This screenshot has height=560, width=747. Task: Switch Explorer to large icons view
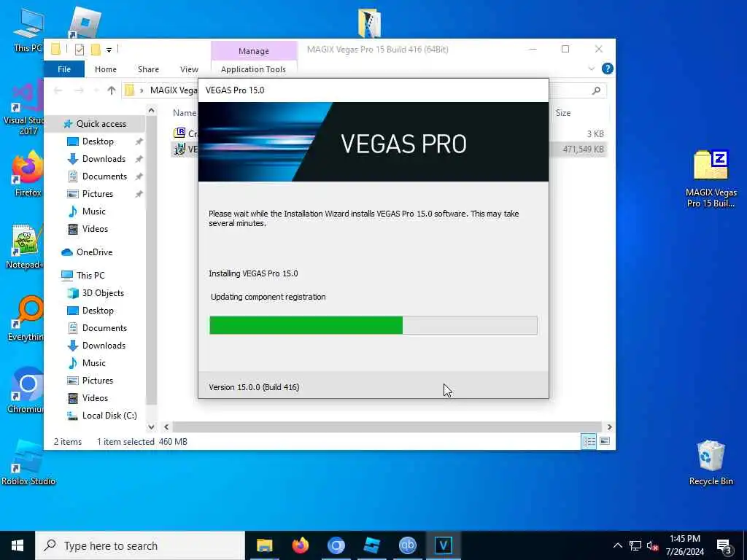[605, 441]
